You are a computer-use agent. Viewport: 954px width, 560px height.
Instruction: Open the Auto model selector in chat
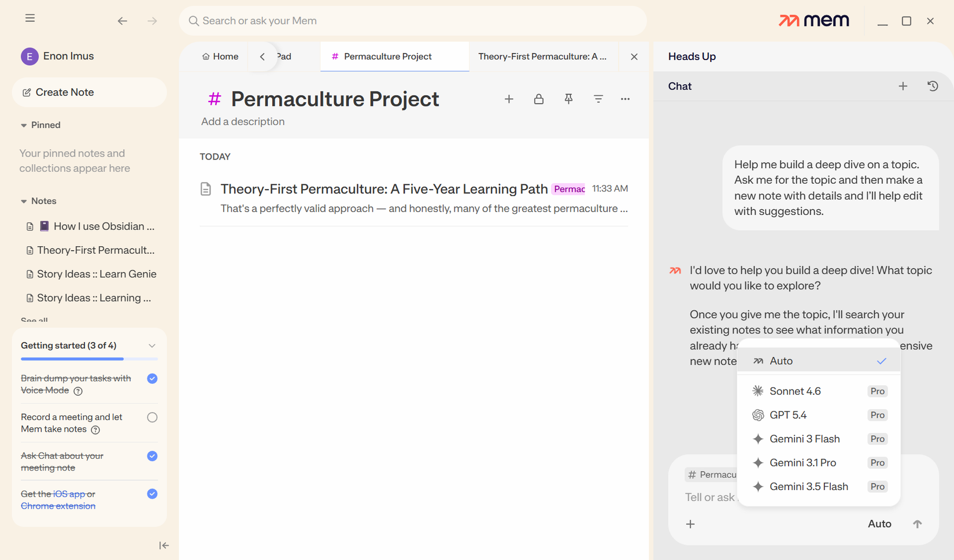[879, 524]
